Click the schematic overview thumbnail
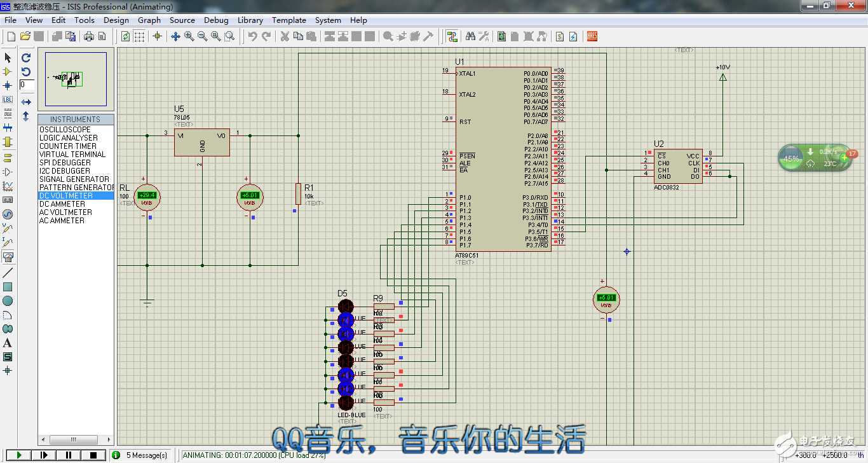The height and width of the screenshot is (463, 868). tap(76, 79)
